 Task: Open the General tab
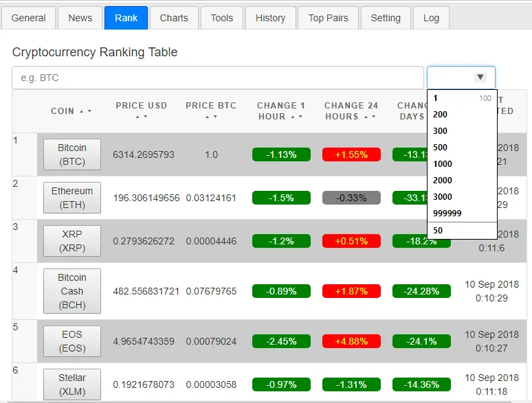28,18
